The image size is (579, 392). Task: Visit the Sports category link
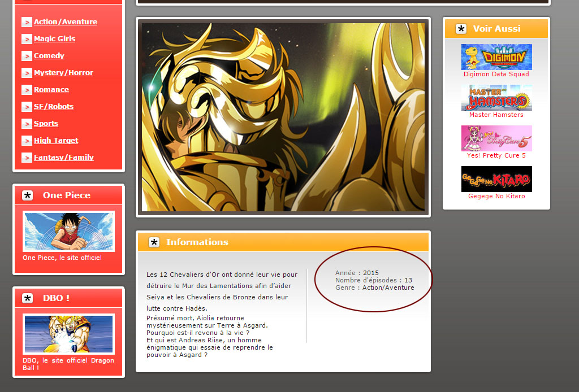(46, 124)
